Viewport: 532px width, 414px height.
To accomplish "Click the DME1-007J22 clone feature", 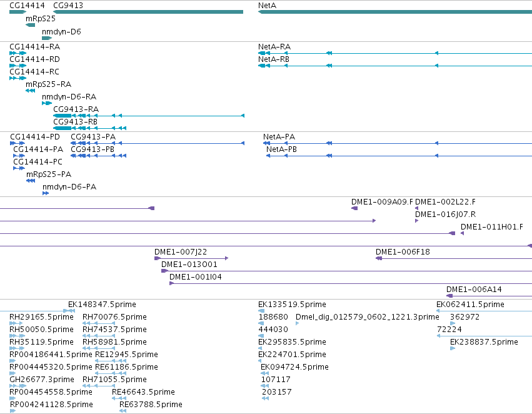I will tap(191, 258).
